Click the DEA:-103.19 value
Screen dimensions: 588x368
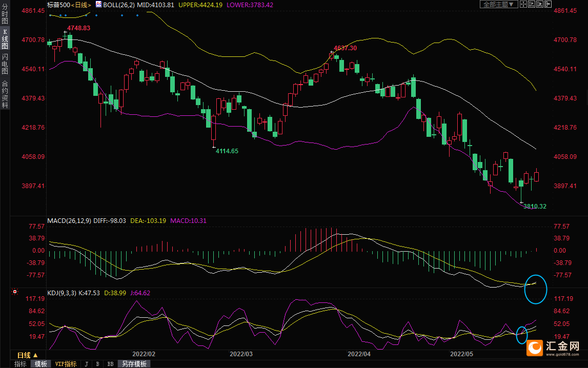click(148, 221)
